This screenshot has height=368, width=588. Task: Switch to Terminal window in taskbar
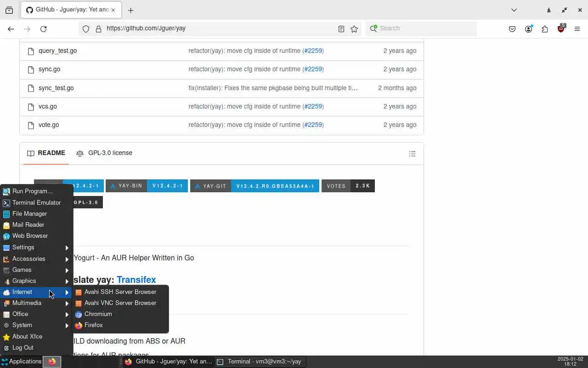[260, 362]
